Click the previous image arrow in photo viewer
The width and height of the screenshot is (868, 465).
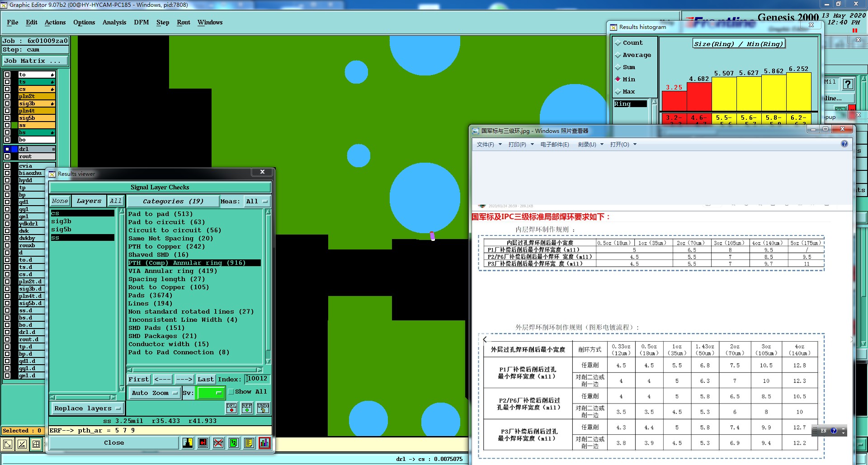tap(485, 339)
